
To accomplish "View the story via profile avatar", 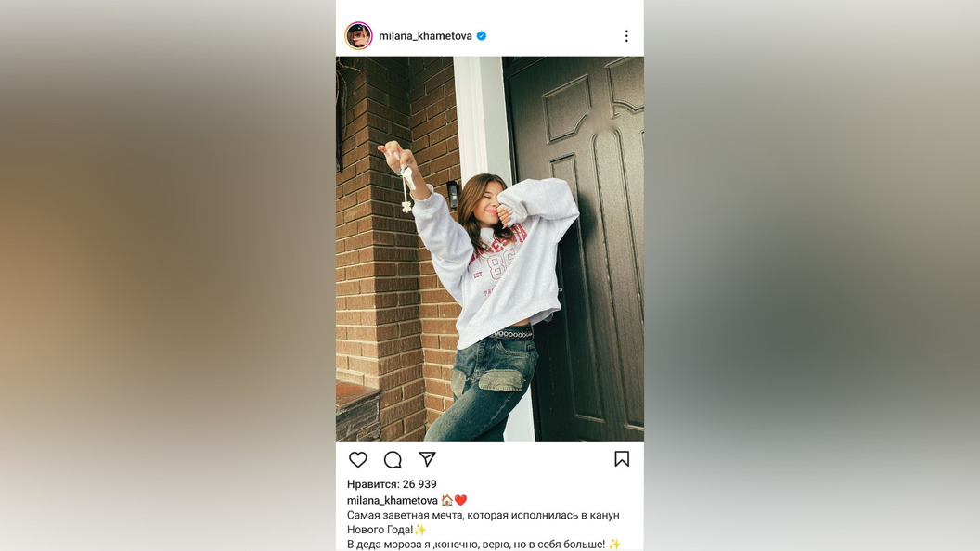I will pyautogui.click(x=359, y=35).
